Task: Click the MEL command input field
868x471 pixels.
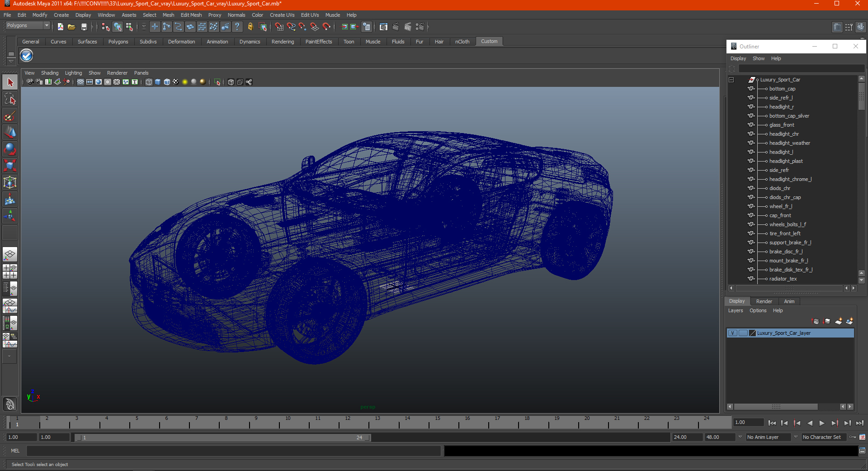Action: 234,451
